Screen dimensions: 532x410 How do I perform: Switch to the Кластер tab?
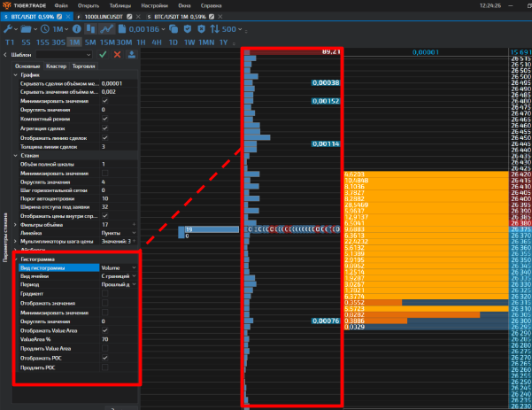(x=56, y=66)
